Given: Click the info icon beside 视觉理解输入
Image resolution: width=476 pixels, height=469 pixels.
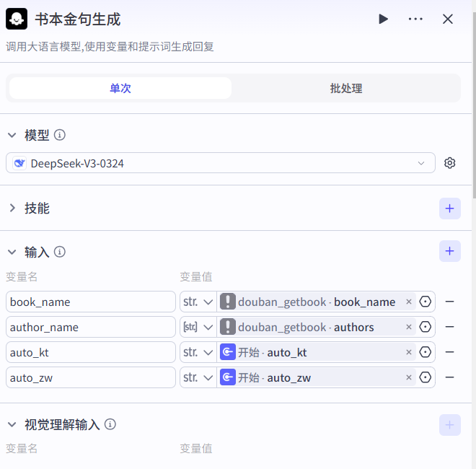Looking at the screenshot, I should pyautogui.click(x=110, y=424).
